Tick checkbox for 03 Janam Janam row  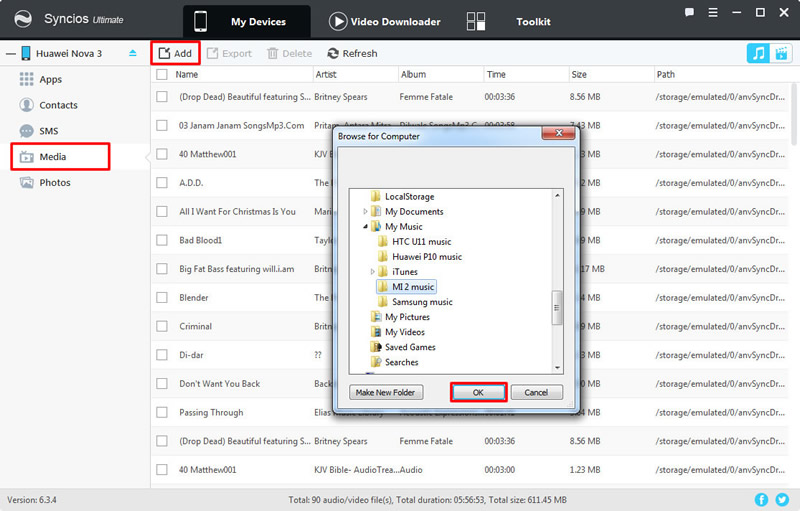click(162, 125)
